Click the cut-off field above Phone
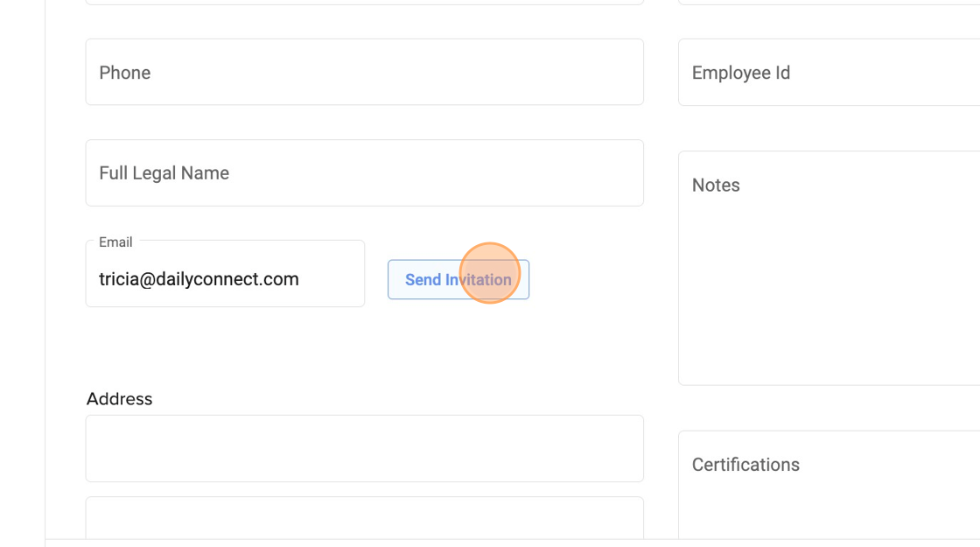Image resolution: width=980 pixels, height=547 pixels. (x=364, y=3)
